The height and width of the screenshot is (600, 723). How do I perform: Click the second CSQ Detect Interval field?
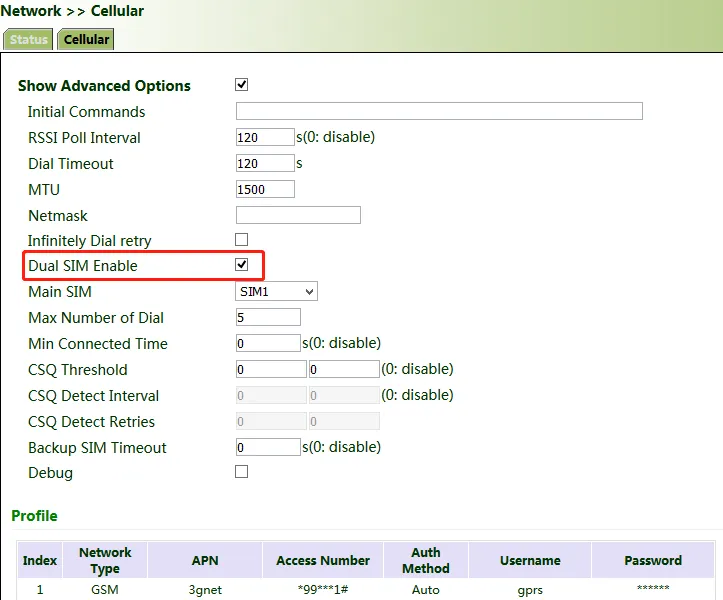pos(344,395)
